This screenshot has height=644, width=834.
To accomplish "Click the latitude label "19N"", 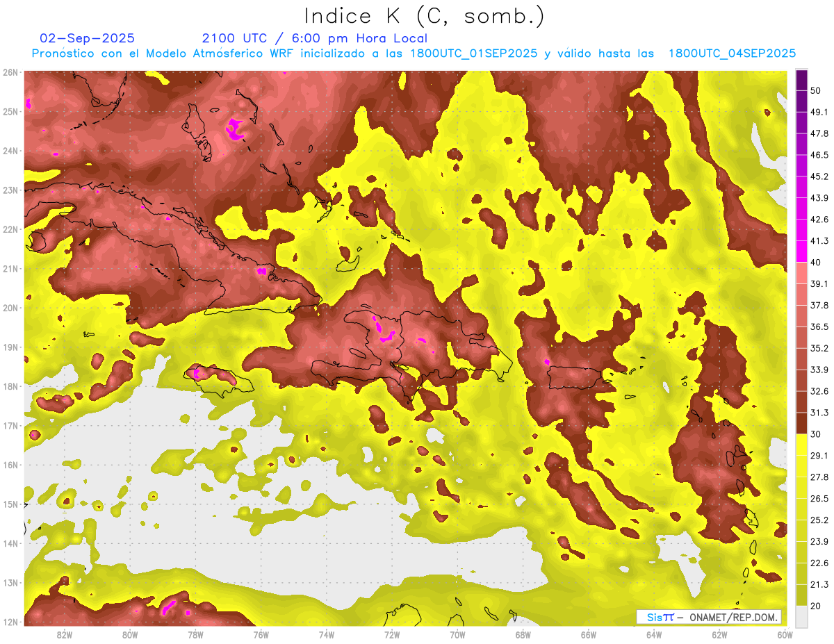I will click(10, 347).
